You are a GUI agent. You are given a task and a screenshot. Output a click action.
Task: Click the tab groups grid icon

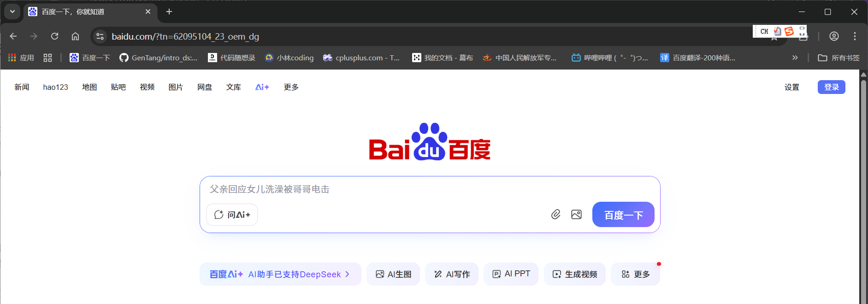point(47,58)
